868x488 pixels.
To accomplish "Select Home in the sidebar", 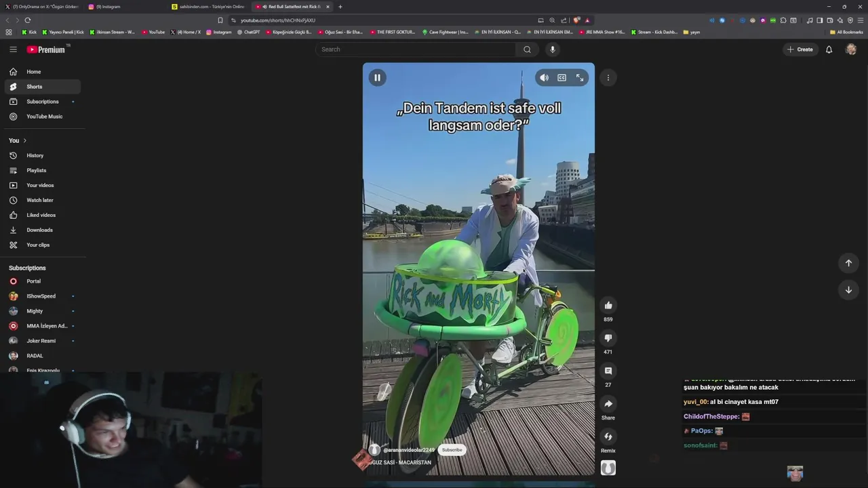I will click(x=43, y=72).
